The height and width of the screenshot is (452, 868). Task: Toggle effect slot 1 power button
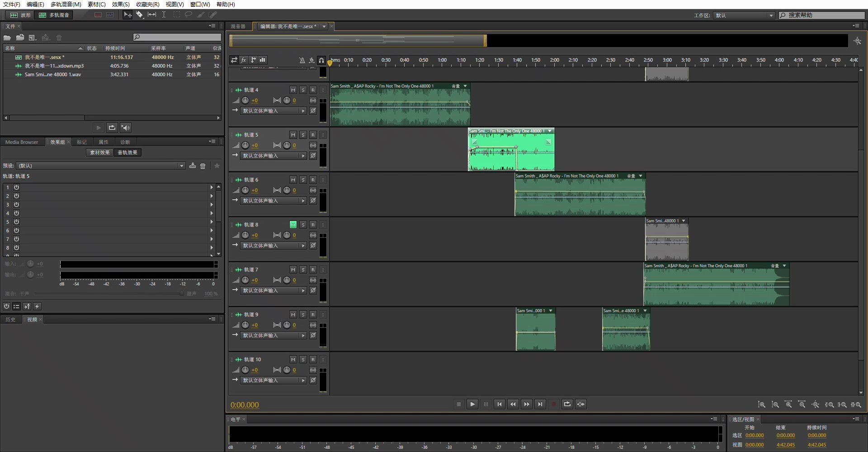click(16, 187)
